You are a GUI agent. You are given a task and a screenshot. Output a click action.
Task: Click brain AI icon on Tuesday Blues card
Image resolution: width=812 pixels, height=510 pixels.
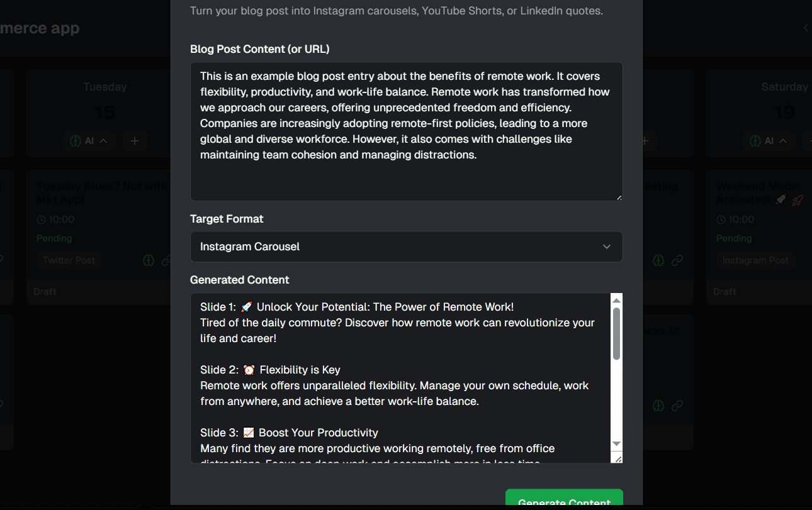[x=149, y=260]
